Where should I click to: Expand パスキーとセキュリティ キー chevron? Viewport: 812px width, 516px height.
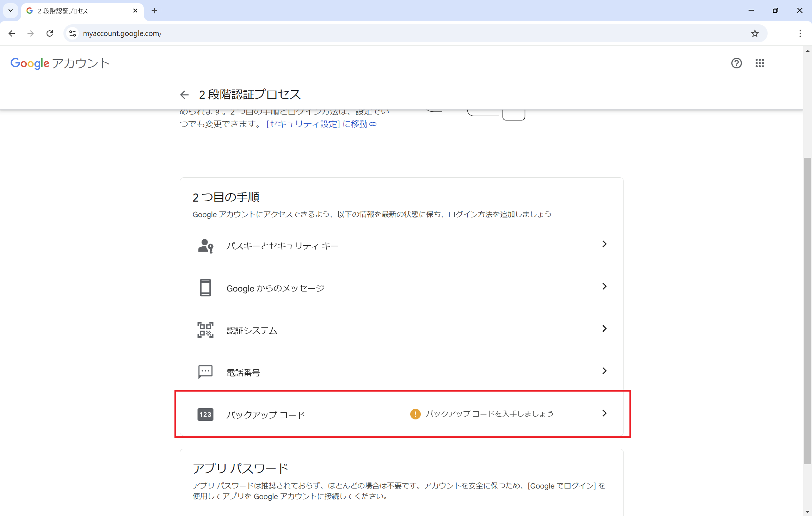pos(604,244)
